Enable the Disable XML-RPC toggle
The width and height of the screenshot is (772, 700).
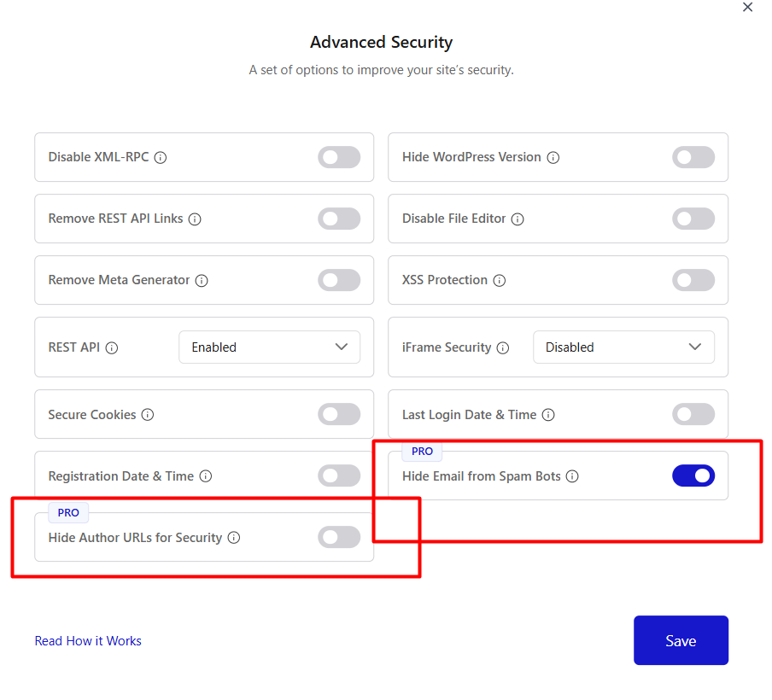339,157
